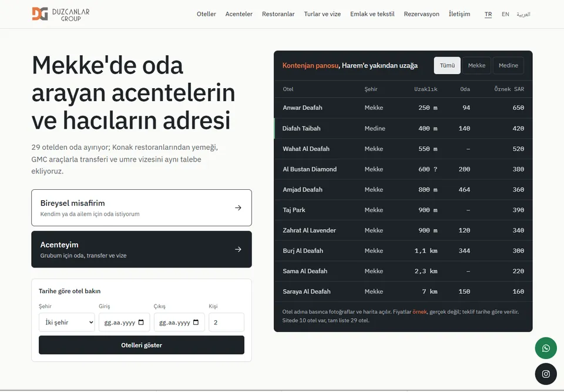Select the Mekke filter tab
The image size is (564, 392).
(476, 65)
